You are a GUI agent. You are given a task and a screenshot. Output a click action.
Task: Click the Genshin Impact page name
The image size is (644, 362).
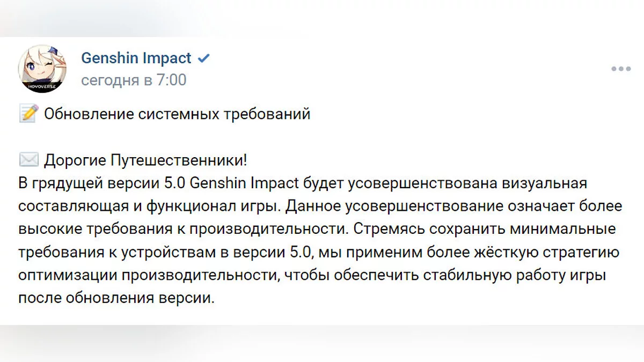[x=136, y=58]
